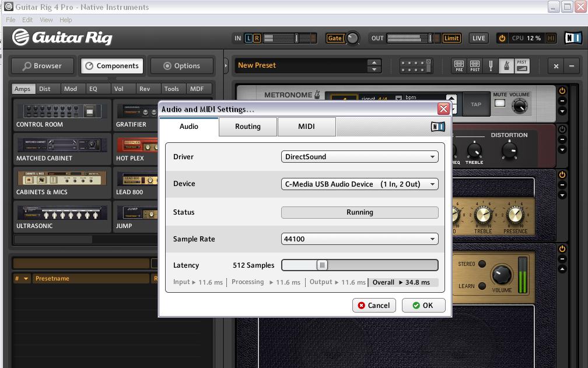Toggle left input channel L
The image size is (588, 368).
coord(249,38)
